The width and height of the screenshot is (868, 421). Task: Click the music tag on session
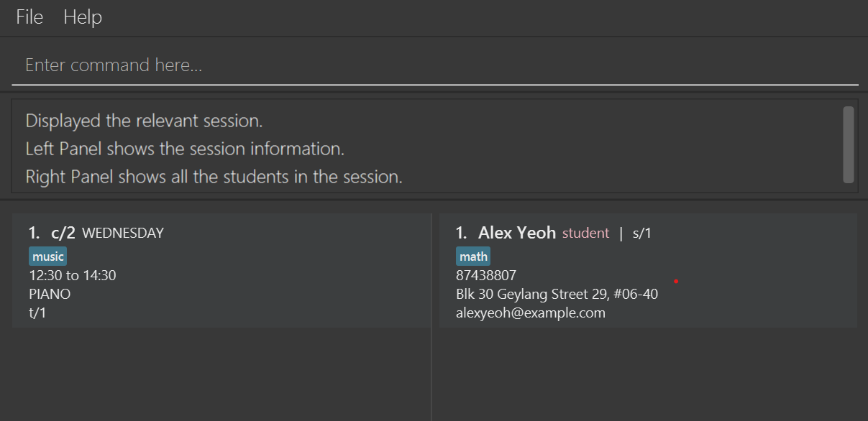[48, 256]
